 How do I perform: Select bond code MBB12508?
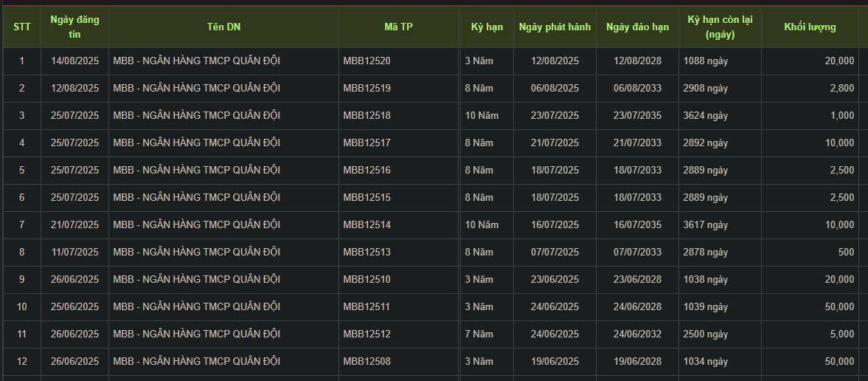click(367, 362)
